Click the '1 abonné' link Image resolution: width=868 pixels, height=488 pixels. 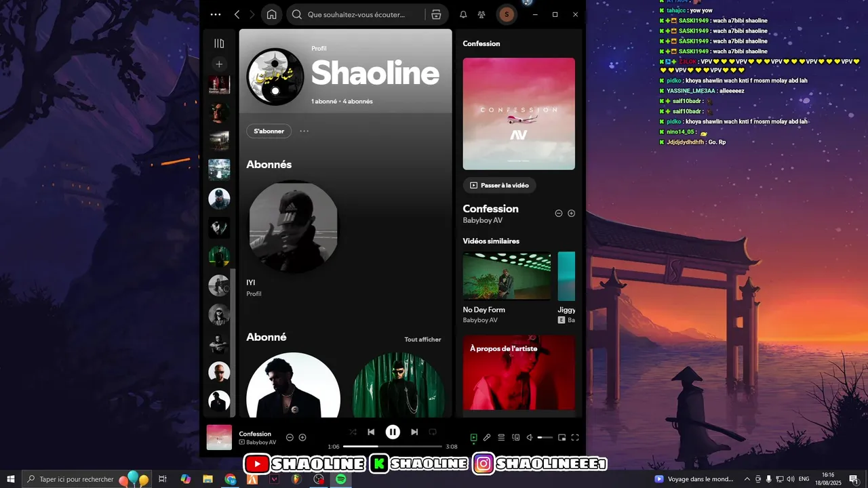(324, 101)
